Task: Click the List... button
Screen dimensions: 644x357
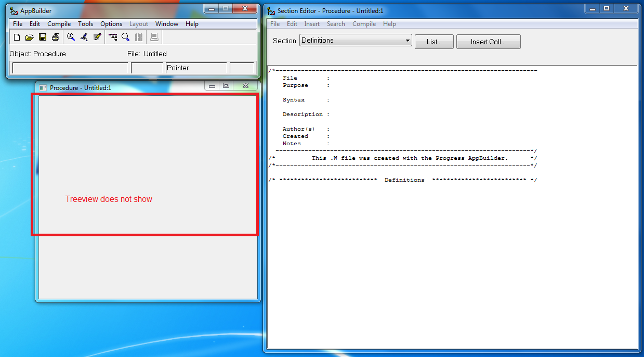Action: pyautogui.click(x=434, y=42)
